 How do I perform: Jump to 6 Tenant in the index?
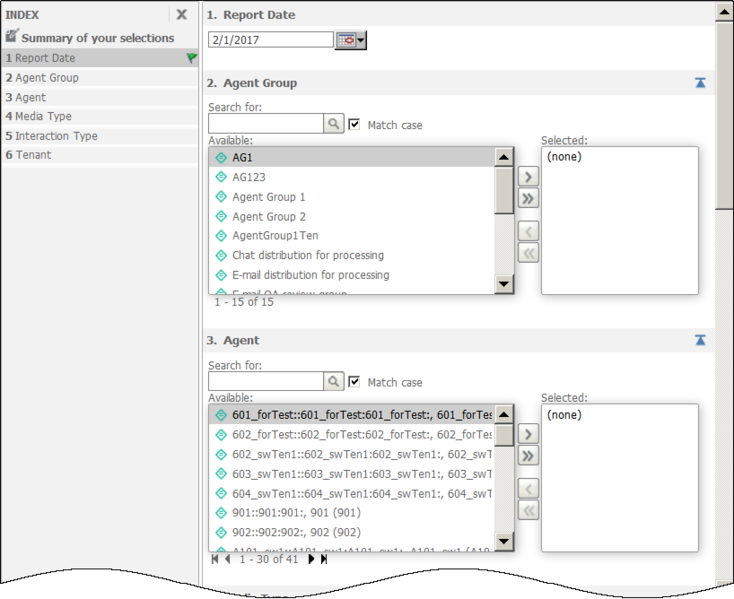click(x=100, y=155)
